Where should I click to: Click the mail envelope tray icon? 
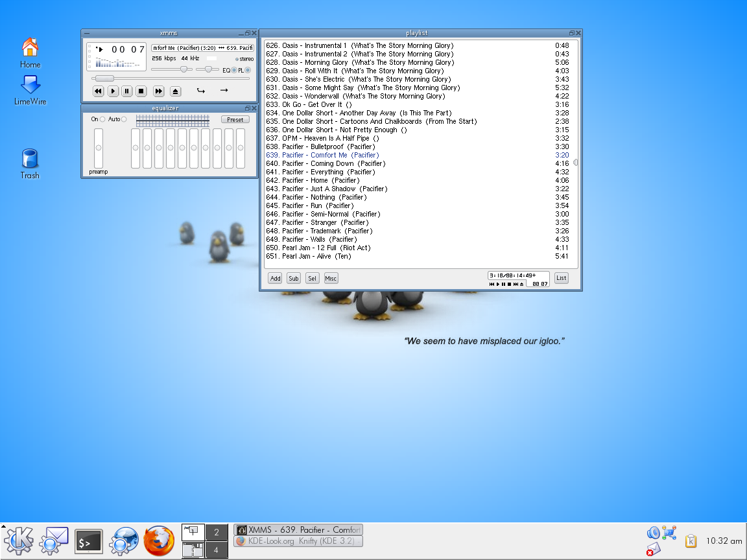coord(653,549)
